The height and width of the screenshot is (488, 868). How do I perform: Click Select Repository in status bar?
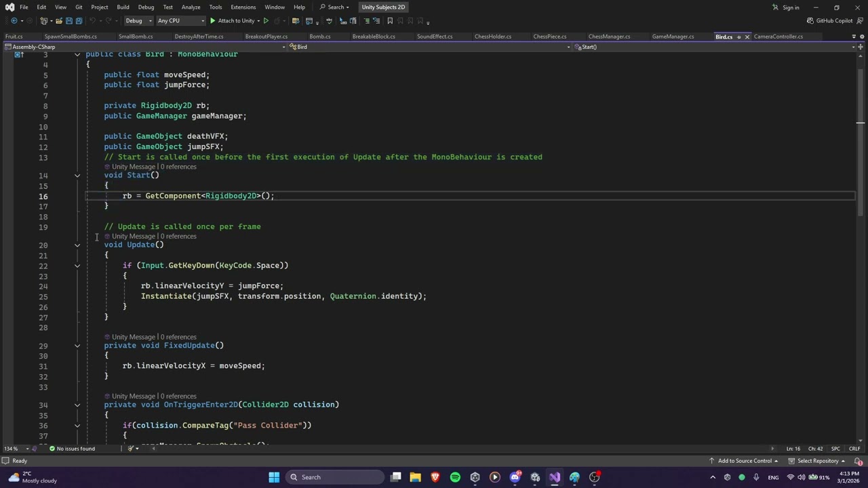818,461
